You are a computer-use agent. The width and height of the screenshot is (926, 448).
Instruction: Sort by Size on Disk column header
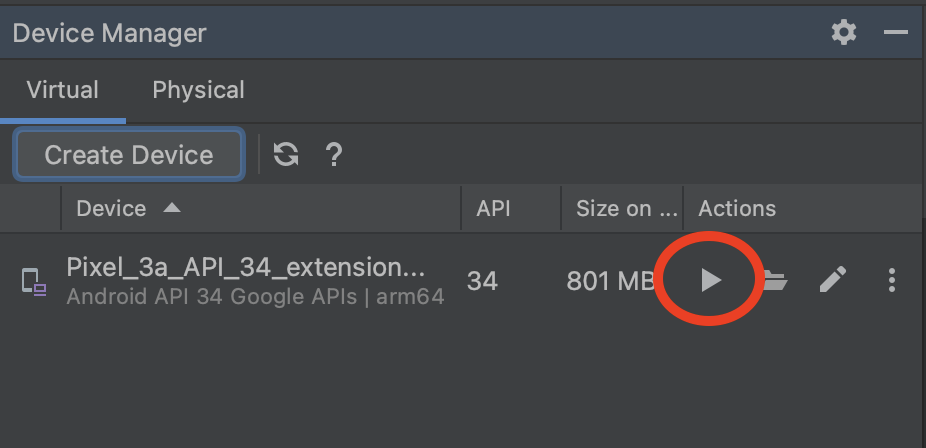point(627,208)
